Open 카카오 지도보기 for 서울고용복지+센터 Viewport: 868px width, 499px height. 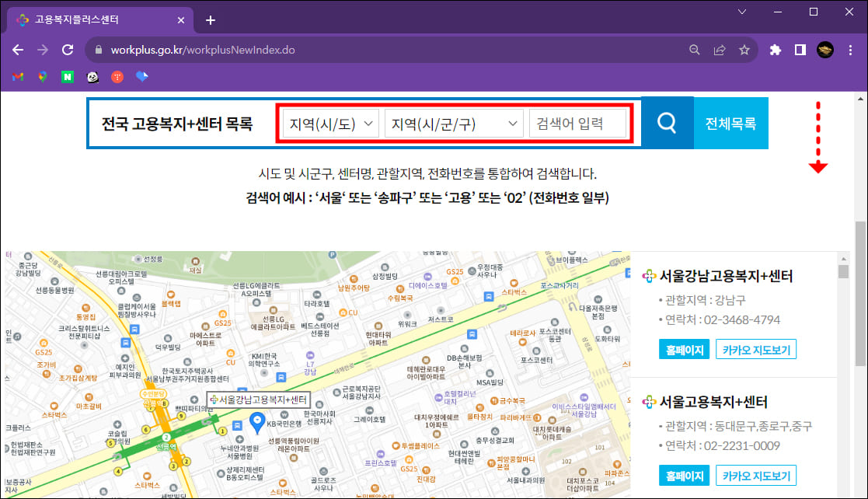755,475
